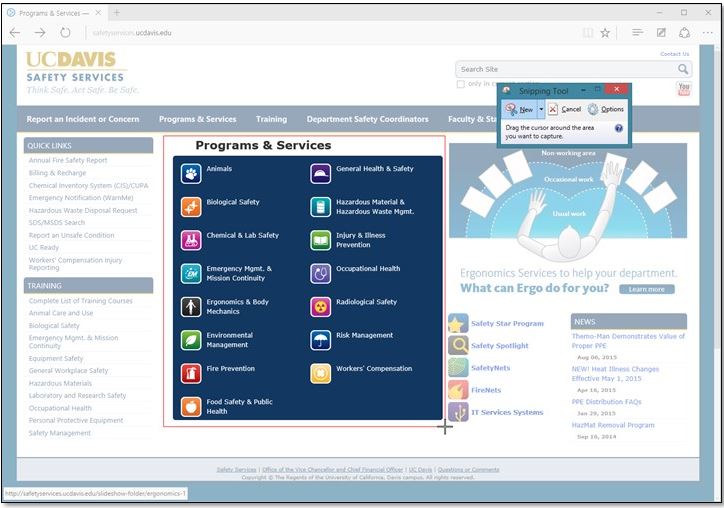This screenshot has width=724, height=508.
Task: Click the Biological Safety orange icon
Action: (191, 207)
